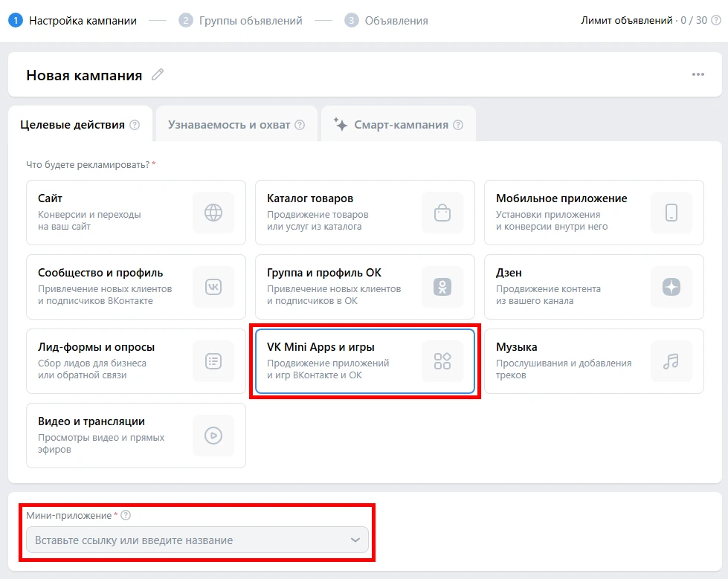728x579 pixels.
Task: Click the OK logo icon on group card
Action: [442, 287]
